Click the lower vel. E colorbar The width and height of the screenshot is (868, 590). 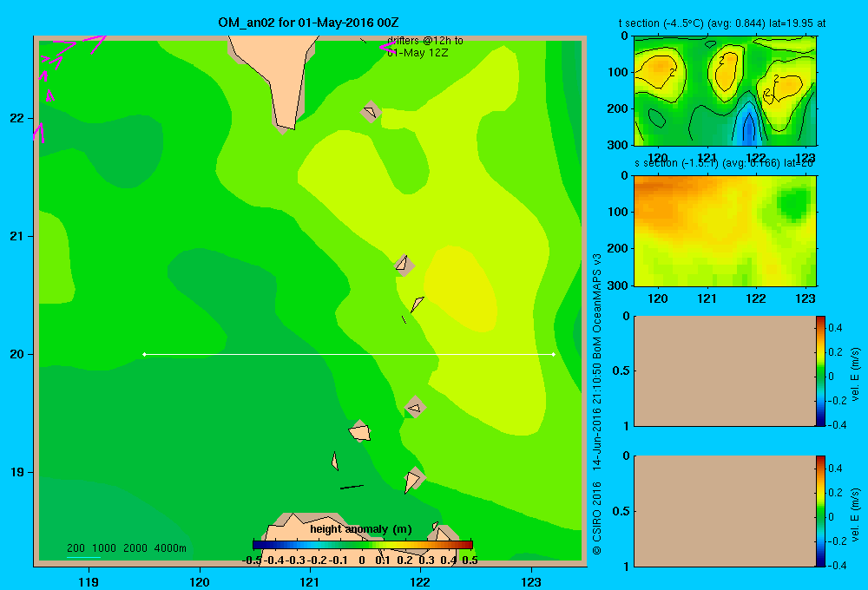pos(820,511)
